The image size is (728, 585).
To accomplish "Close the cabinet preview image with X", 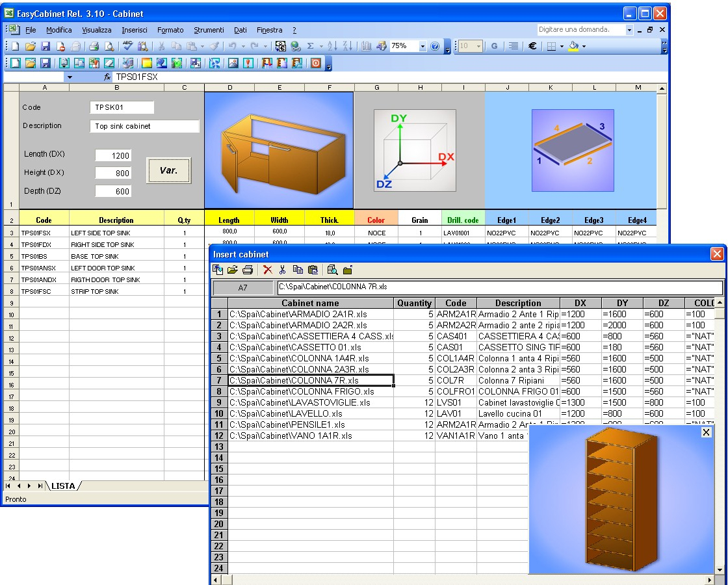I will coord(707,432).
